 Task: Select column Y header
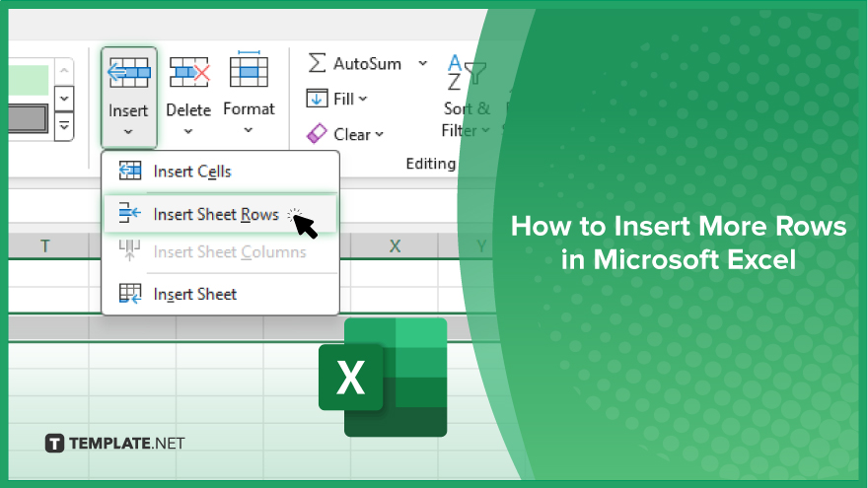(480, 246)
